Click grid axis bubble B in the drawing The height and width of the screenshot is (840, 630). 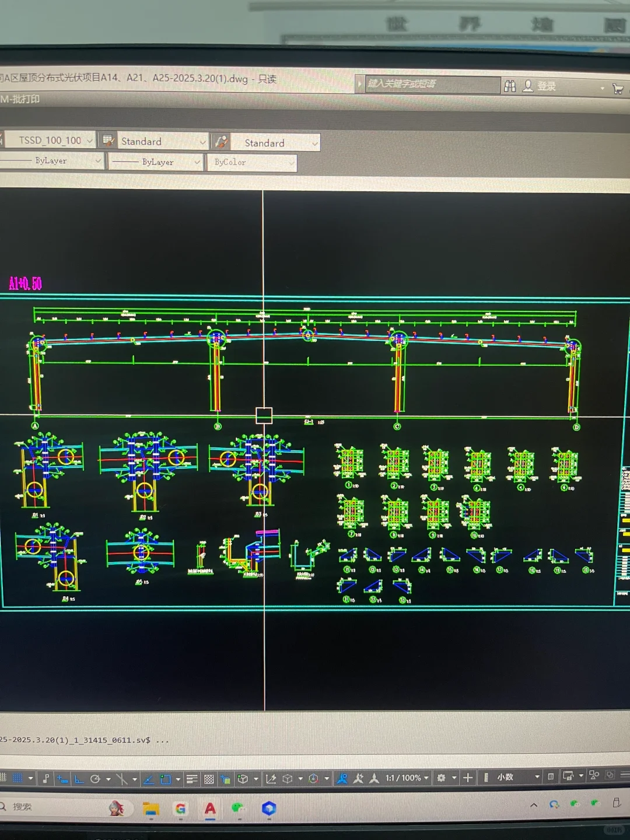pos(218,426)
